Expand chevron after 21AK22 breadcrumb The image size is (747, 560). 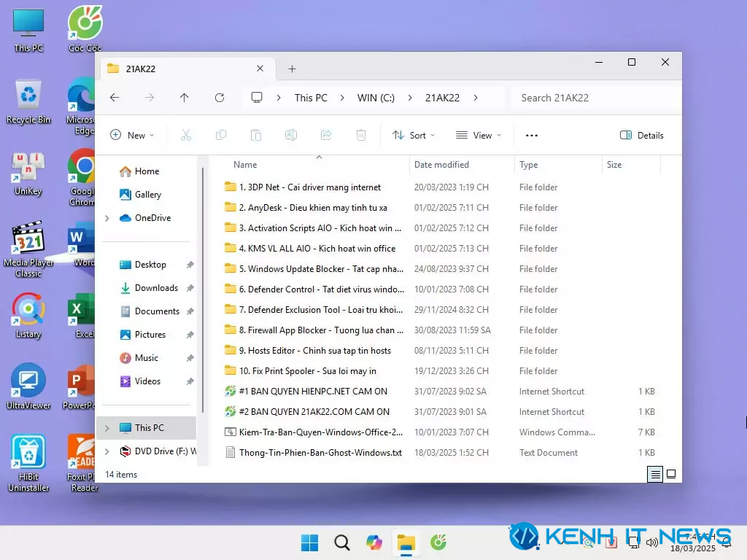click(x=476, y=98)
